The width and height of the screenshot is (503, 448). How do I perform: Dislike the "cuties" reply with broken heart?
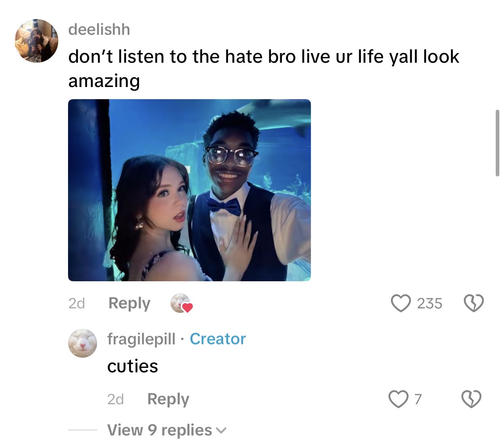pyautogui.click(x=471, y=399)
